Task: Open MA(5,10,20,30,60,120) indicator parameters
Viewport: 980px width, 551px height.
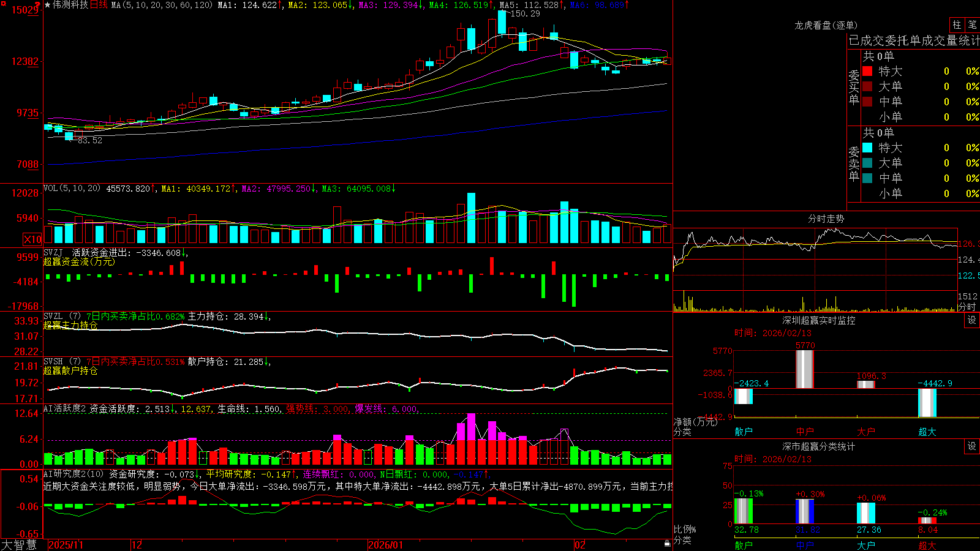Action: [x=162, y=5]
